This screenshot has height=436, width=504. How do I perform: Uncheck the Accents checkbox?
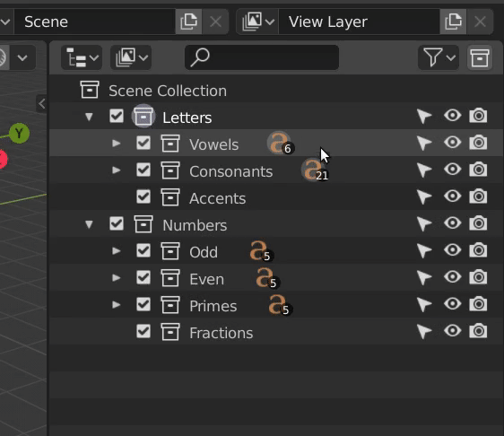coord(143,196)
